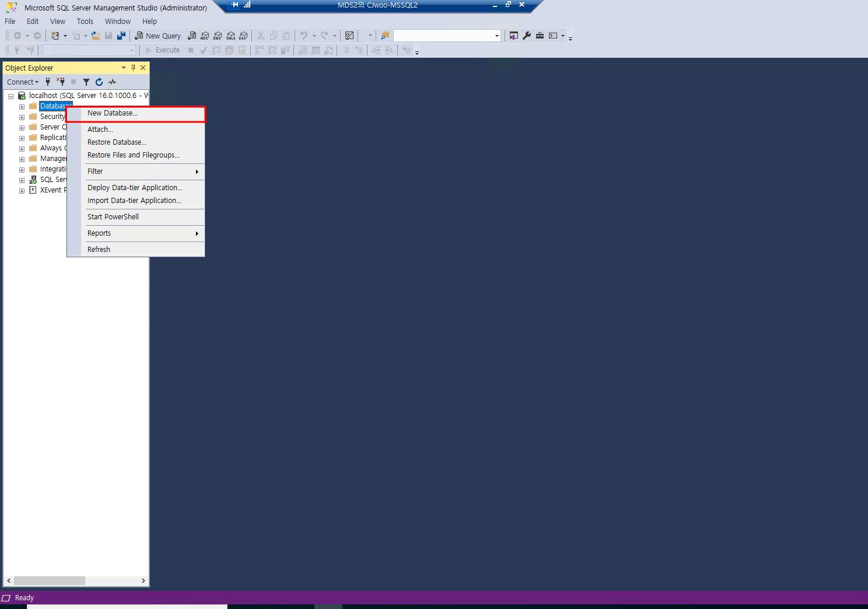Click the DMX query toolbar icon
The width and height of the screenshot is (868, 609).
point(218,36)
